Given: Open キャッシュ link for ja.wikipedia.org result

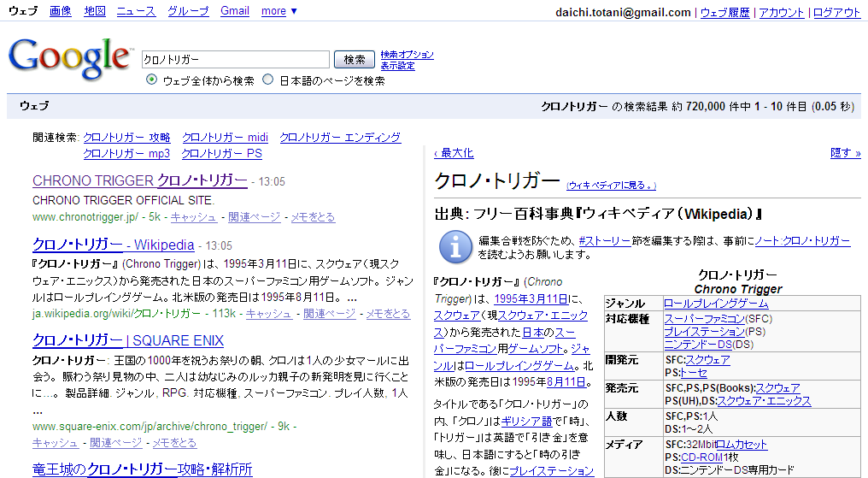Looking at the screenshot, I should click(x=268, y=314).
